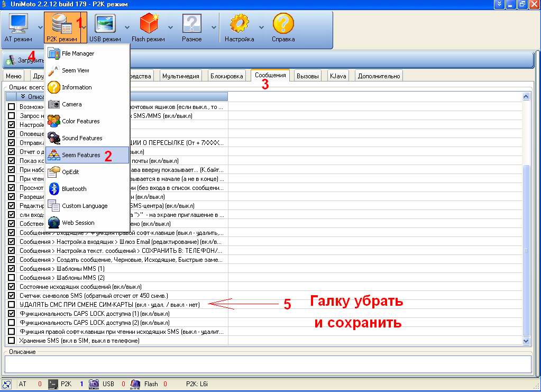
Task: Show the Дополнительно tab
Action: [379, 76]
